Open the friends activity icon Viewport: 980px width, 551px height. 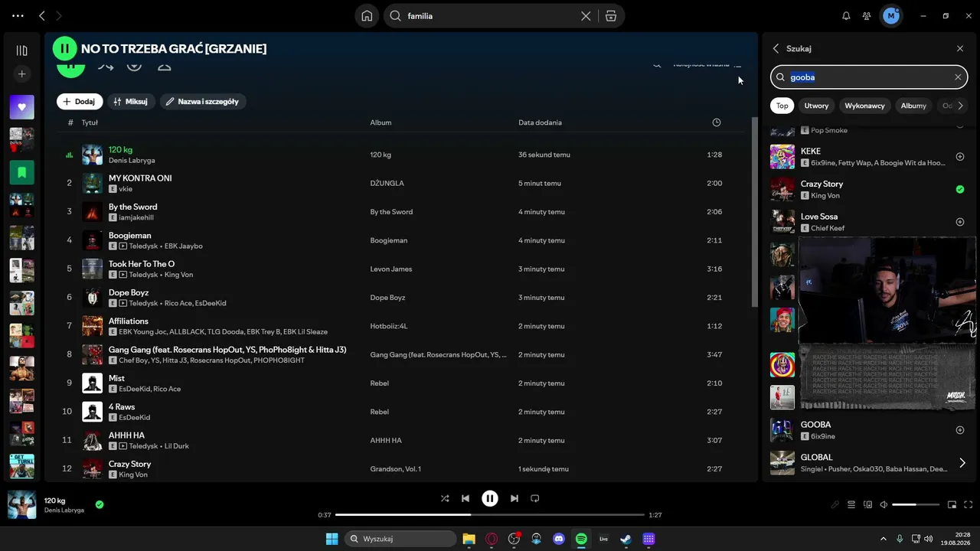[867, 16]
